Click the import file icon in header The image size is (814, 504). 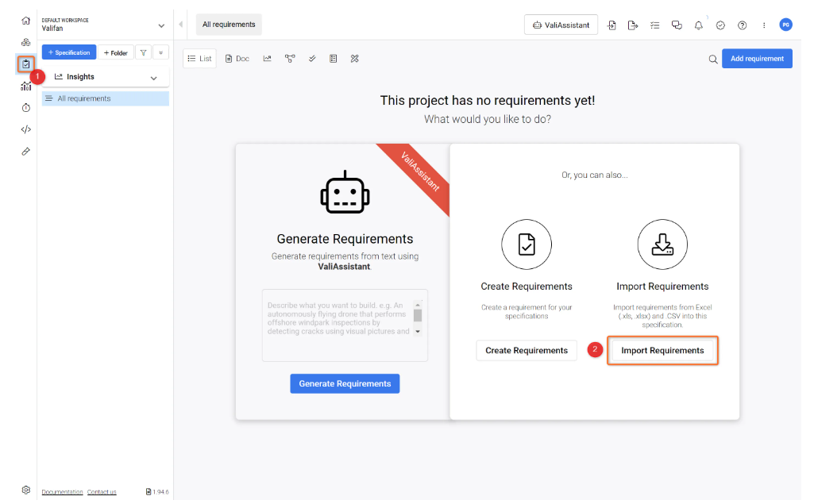click(611, 25)
